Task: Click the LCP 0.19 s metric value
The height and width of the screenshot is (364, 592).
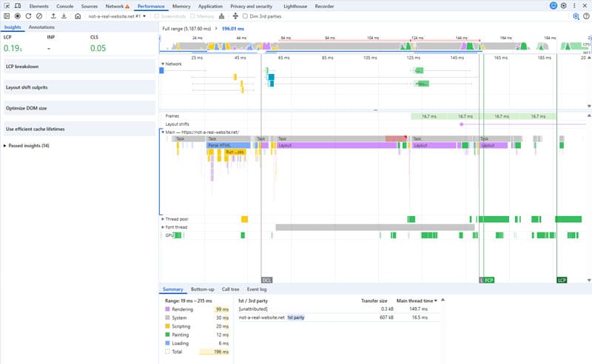Action: tap(13, 48)
